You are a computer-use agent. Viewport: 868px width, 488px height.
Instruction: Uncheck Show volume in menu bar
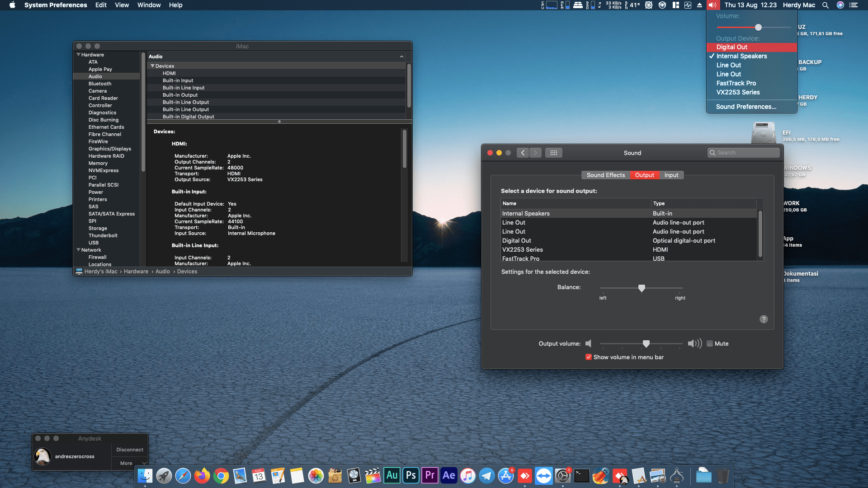click(589, 357)
